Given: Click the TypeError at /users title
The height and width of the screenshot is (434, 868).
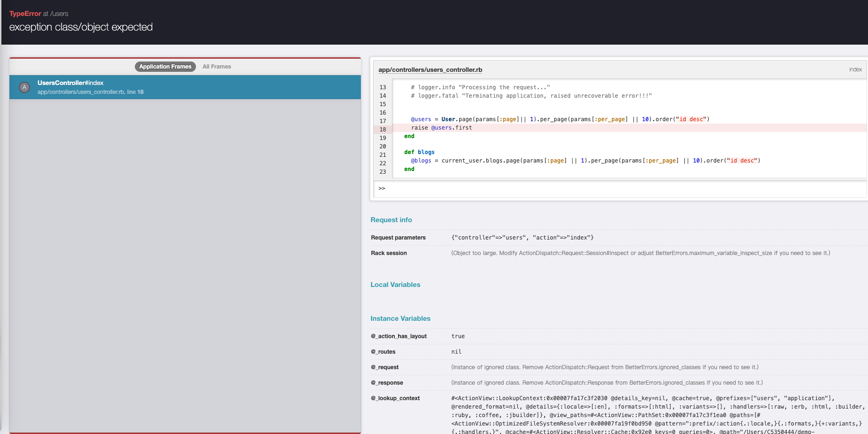Looking at the screenshot, I should [x=39, y=14].
